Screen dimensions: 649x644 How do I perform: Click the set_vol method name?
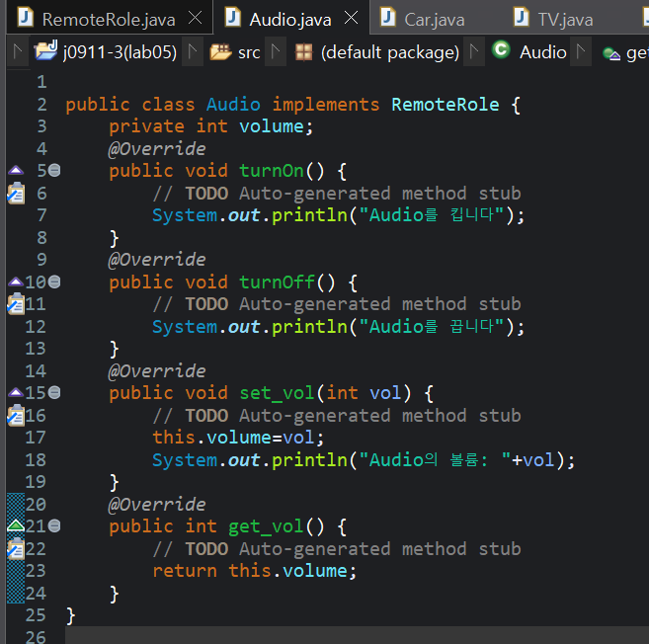(277, 393)
